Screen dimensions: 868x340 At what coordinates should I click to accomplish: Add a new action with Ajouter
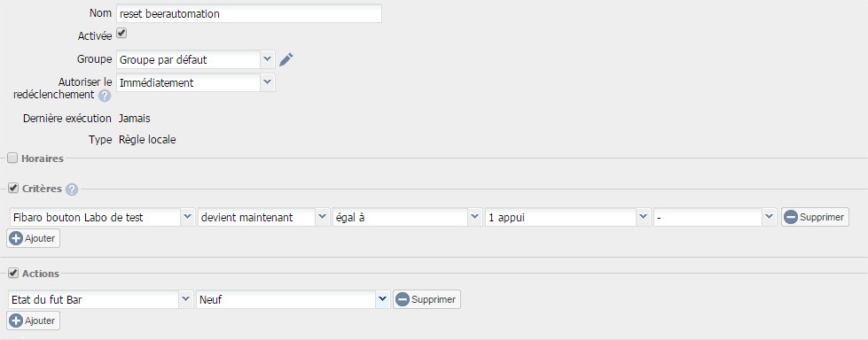(33, 321)
